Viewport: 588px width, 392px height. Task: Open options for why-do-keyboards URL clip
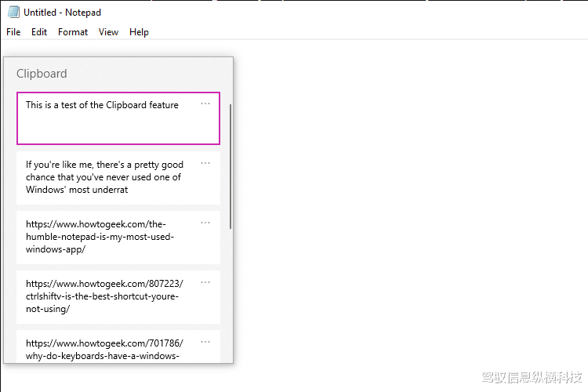click(x=205, y=342)
